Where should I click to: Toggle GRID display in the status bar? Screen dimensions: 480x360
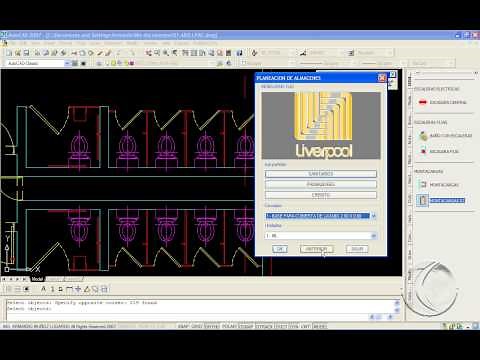coord(197,326)
